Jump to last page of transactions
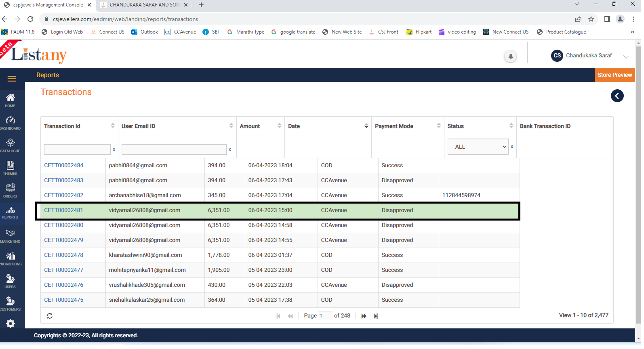644x349 pixels. pyautogui.click(x=376, y=316)
